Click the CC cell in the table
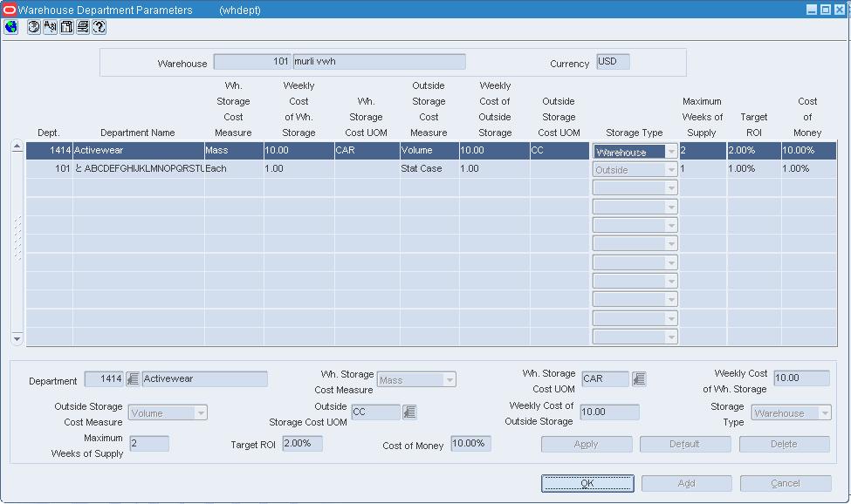 pos(559,151)
